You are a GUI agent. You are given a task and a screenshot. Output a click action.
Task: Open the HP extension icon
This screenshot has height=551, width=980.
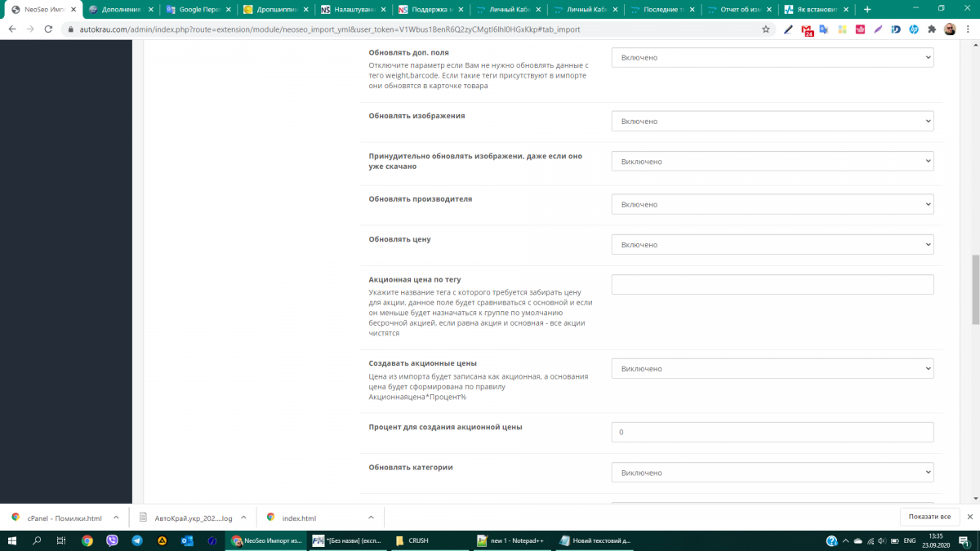point(914,29)
